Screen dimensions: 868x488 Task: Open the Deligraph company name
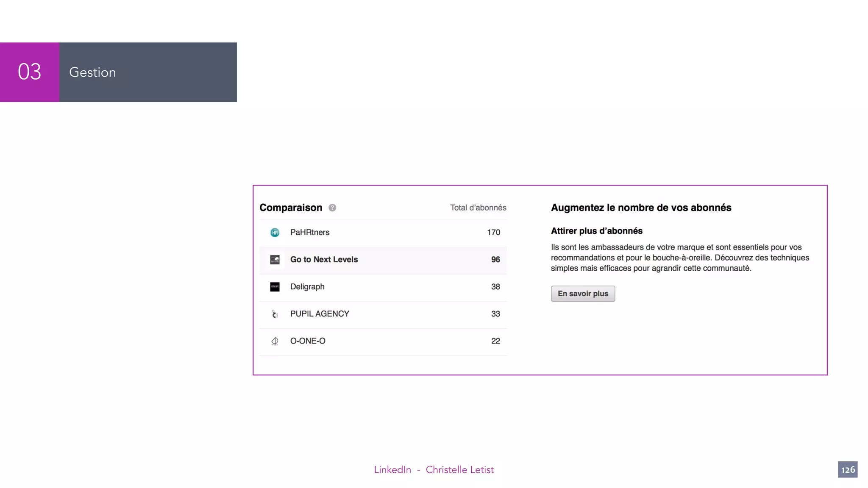(x=307, y=286)
